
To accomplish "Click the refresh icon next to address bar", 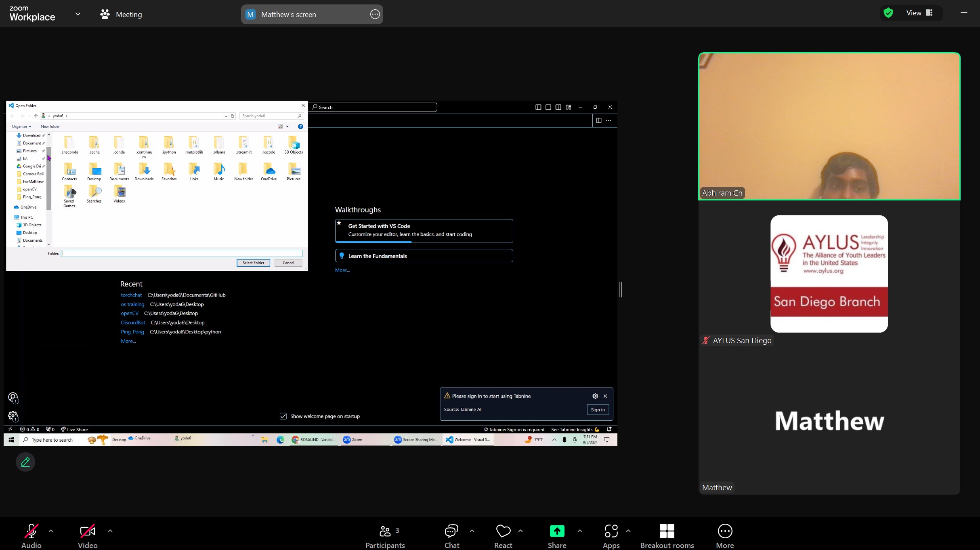I will tap(232, 116).
